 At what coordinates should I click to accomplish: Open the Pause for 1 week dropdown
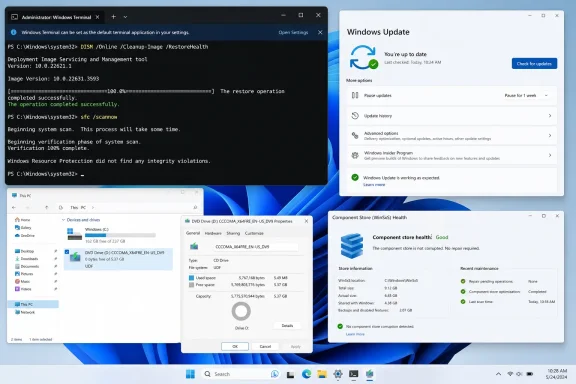(527, 96)
